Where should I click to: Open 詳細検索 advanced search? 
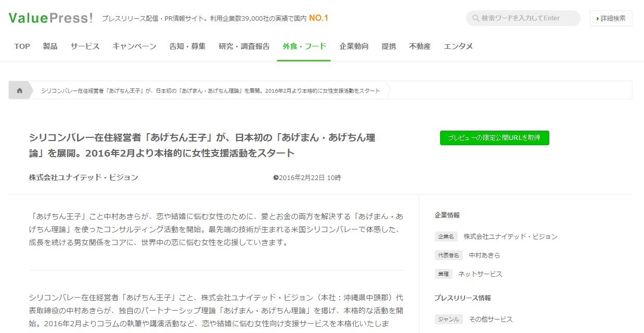pos(611,18)
